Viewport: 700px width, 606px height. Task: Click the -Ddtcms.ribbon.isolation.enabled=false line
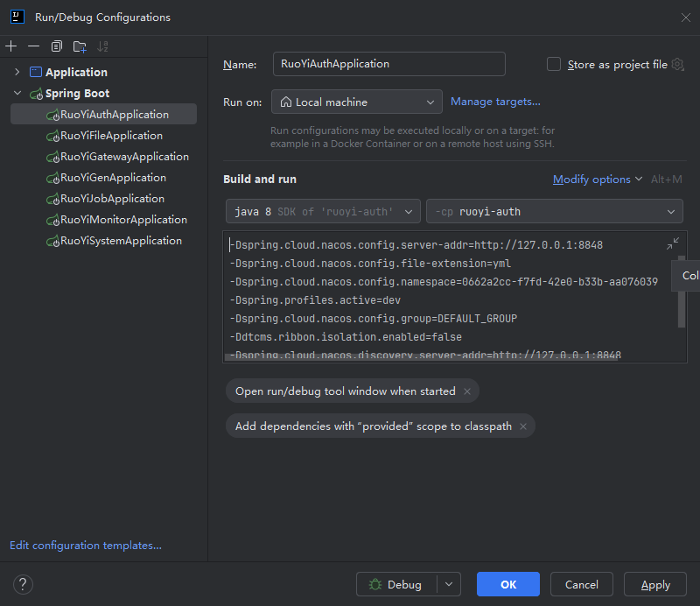pos(346,337)
